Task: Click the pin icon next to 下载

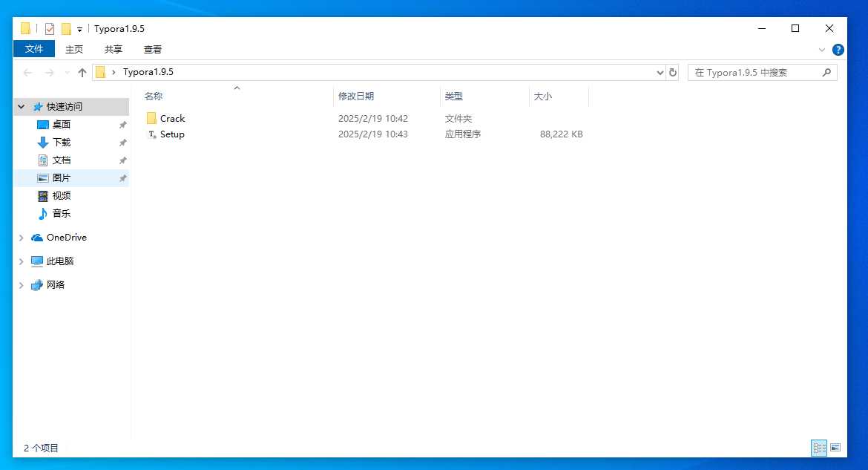Action: pyautogui.click(x=123, y=143)
